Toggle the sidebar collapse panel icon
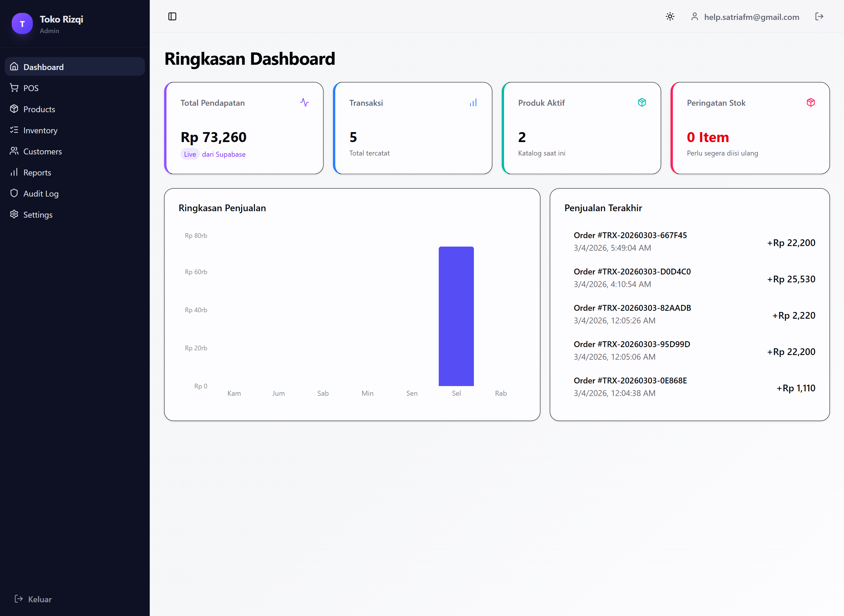 point(172,16)
